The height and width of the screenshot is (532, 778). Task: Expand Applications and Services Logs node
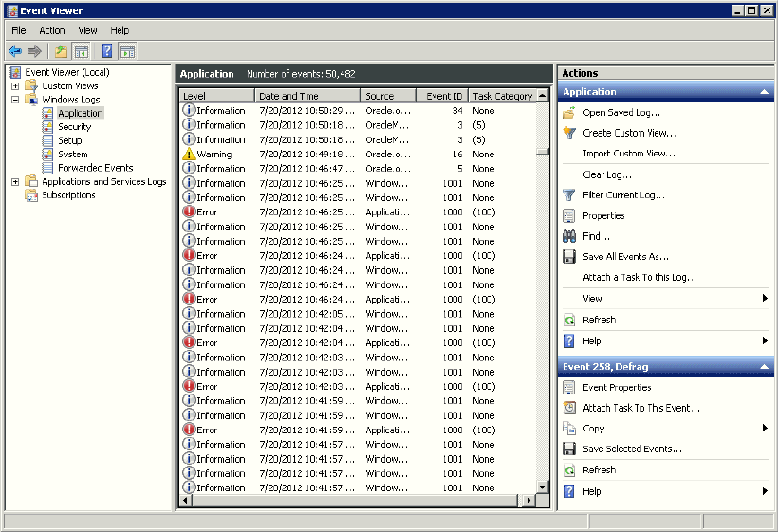15,182
